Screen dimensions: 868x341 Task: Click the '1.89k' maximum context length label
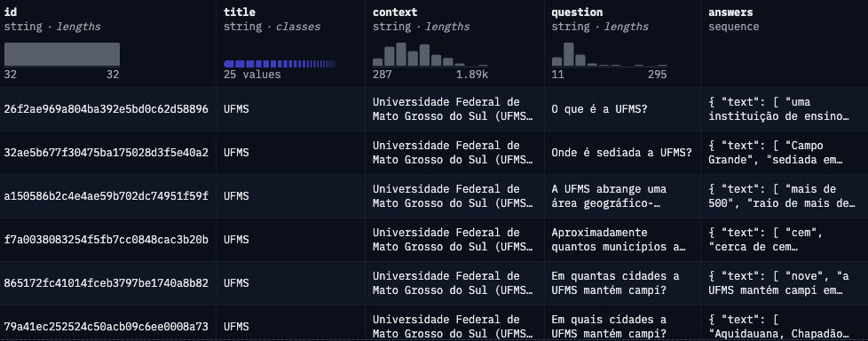[x=471, y=75]
